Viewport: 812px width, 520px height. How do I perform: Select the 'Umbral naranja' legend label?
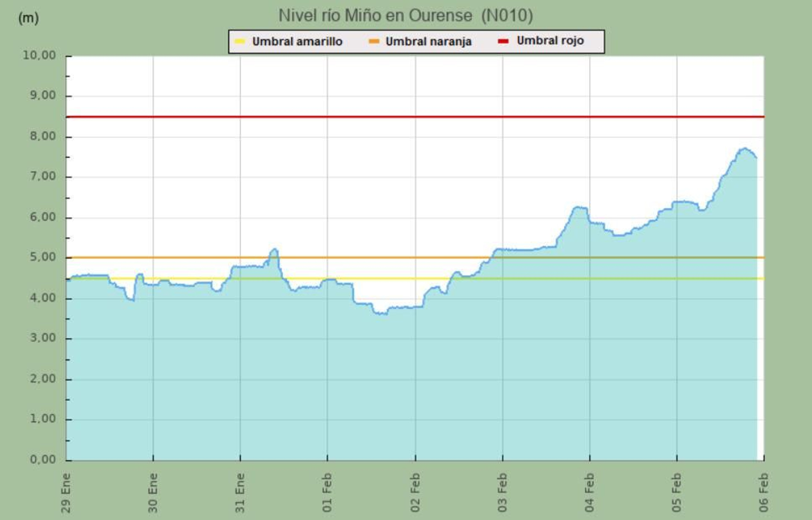[x=428, y=42]
